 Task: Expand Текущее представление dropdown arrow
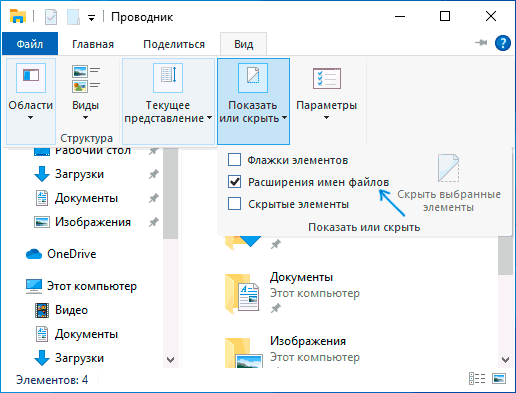point(209,118)
